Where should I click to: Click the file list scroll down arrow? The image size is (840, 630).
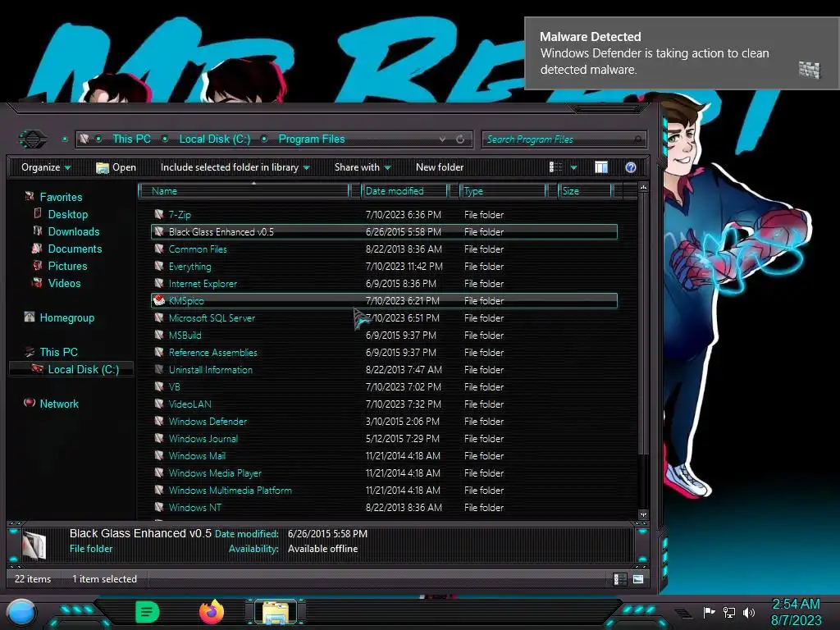tap(643, 515)
